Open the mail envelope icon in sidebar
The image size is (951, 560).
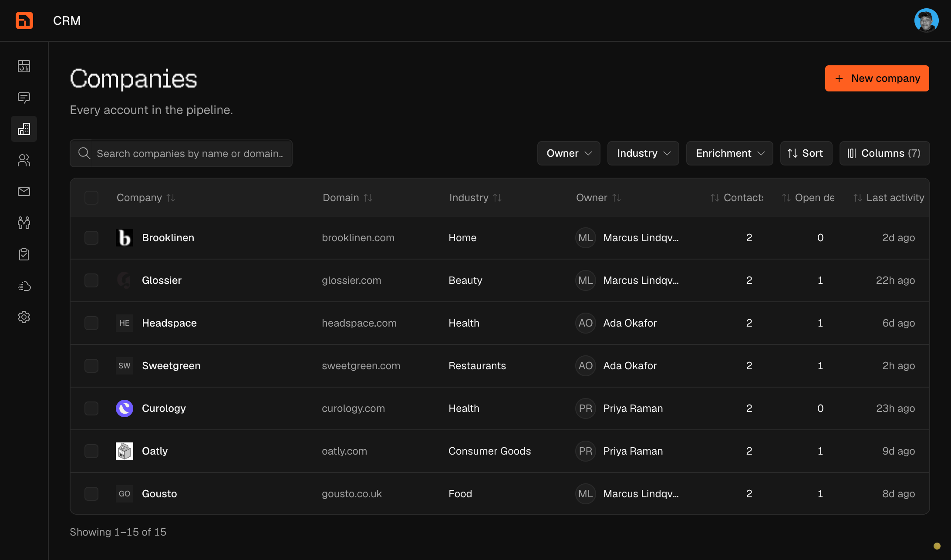pyautogui.click(x=24, y=192)
